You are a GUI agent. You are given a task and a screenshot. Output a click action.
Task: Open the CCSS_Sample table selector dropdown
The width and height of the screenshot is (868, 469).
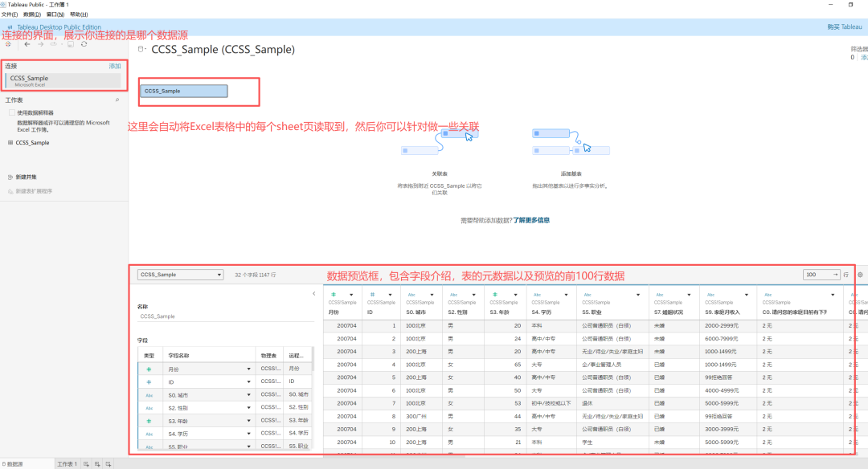[x=181, y=275]
